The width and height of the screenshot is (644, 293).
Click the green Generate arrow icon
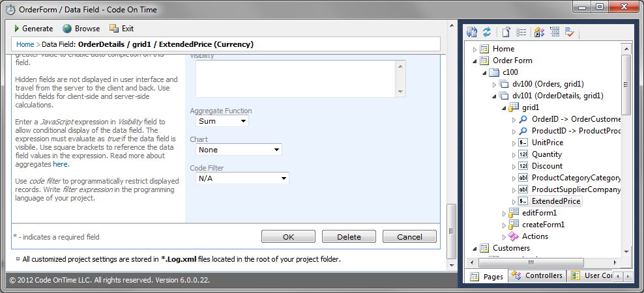pos(17,28)
